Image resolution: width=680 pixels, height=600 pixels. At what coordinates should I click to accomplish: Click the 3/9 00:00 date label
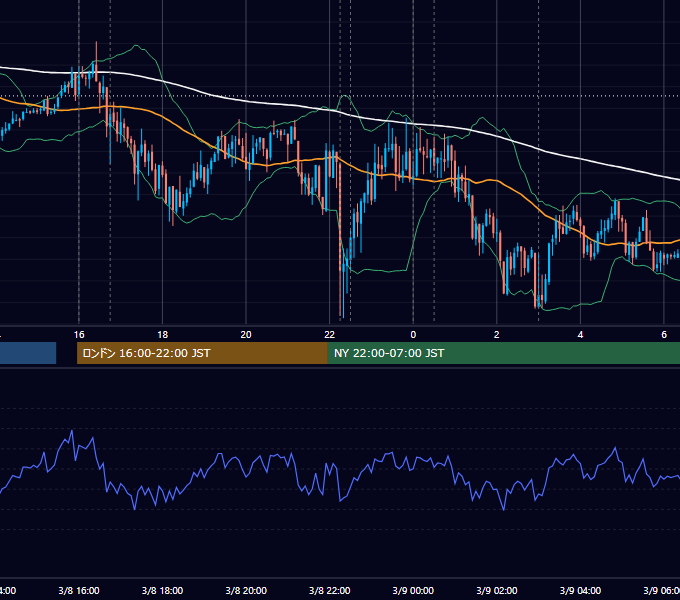[413, 590]
